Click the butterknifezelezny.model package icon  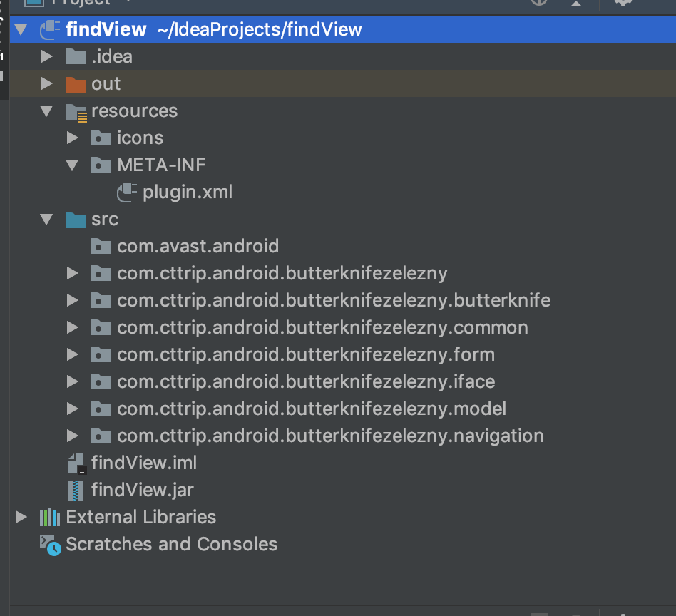coord(101,409)
